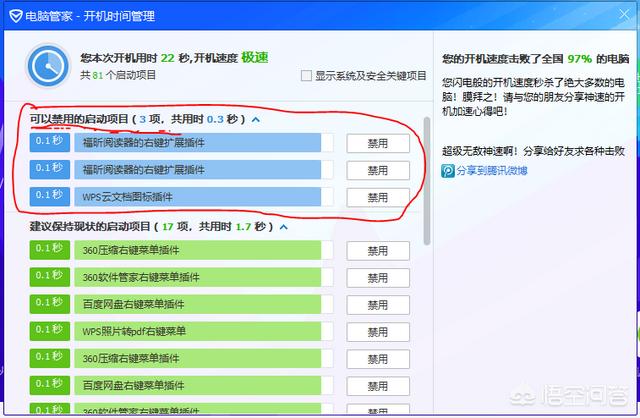Click the 0.1秒 badge beside WPS云文档图标插件
The image size is (640, 418).
(x=49, y=196)
